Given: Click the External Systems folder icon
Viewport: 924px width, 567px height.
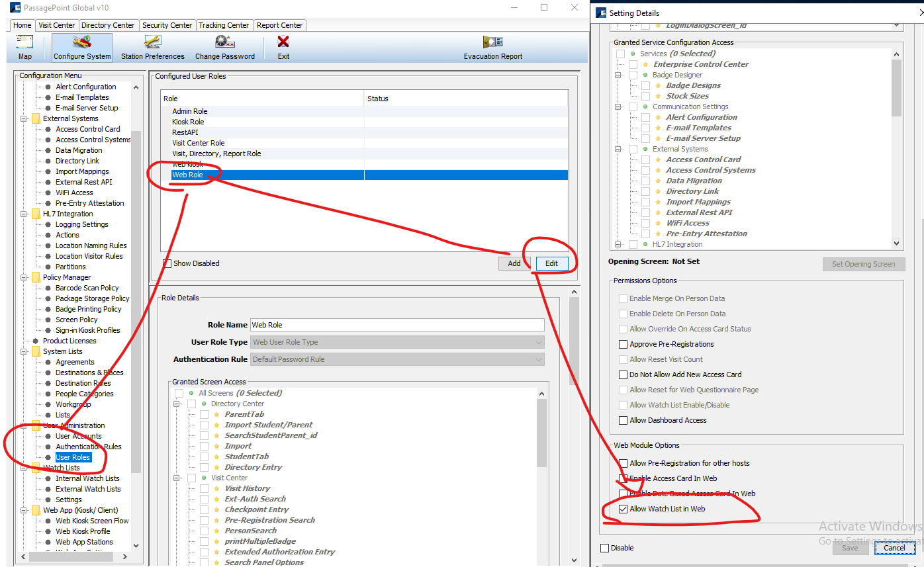Looking at the screenshot, I should click(35, 118).
